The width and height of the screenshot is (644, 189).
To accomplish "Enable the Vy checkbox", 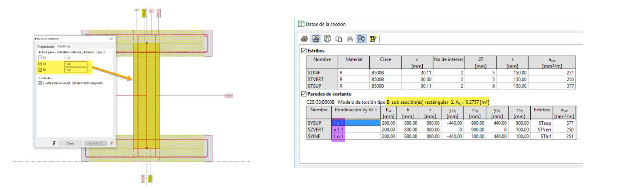I will (x=40, y=58).
